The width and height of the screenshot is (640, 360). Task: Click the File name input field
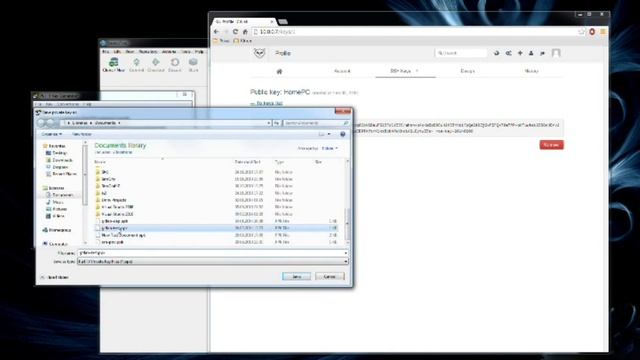pos(212,253)
